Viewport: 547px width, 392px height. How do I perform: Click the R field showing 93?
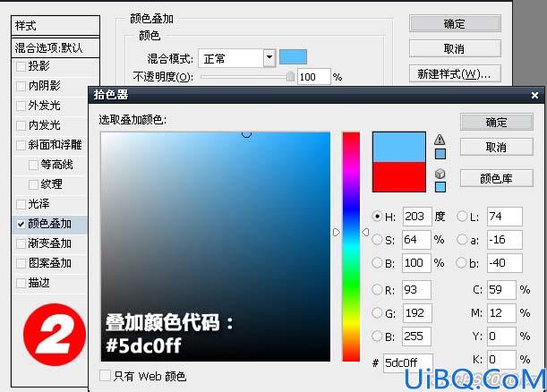point(417,289)
